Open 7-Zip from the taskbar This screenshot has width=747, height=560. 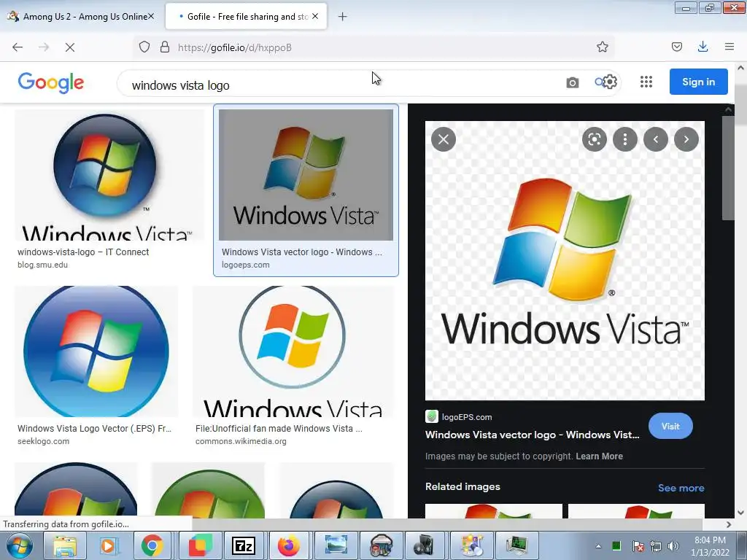click(x=243, y=545)
